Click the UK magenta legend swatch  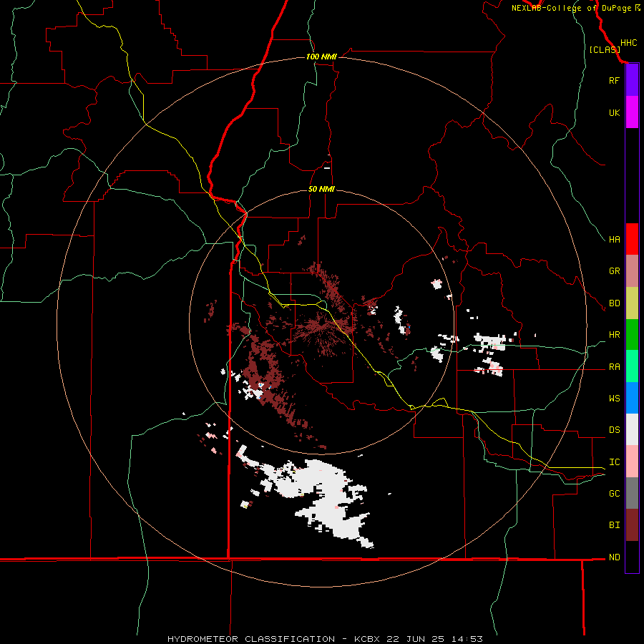click(x=632, y=112)
